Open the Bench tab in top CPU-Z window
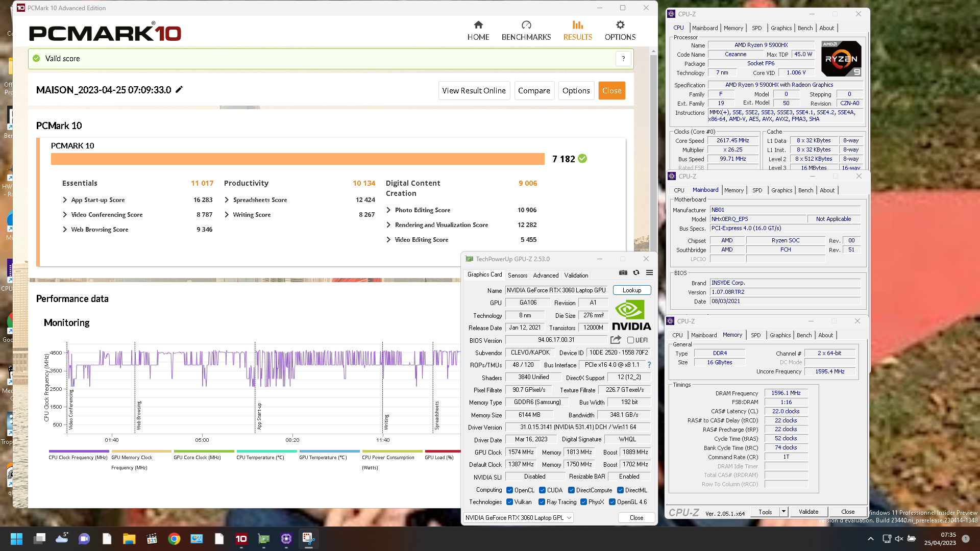The height and width of the screenshot is (551, 980). pyautogui.click(x=805, y=28)
